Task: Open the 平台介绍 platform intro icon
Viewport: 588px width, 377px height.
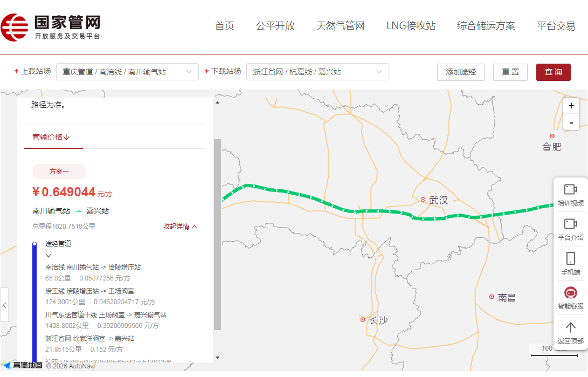Action: point(570,228)
